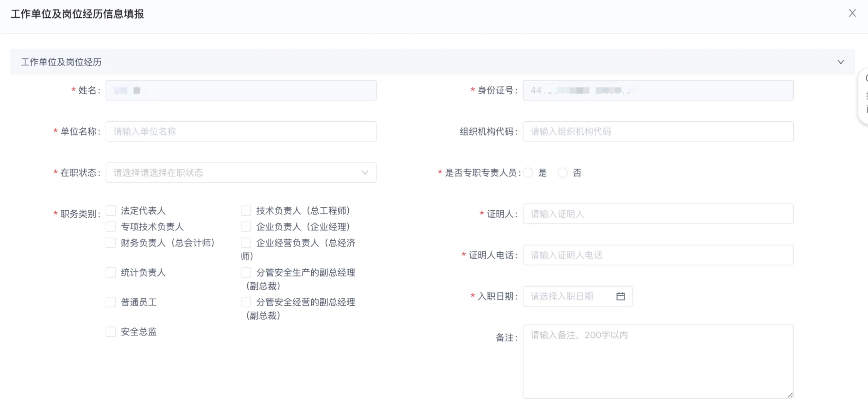
Task: Click the 证明人电话 input box
Action: tap(658, 255)
